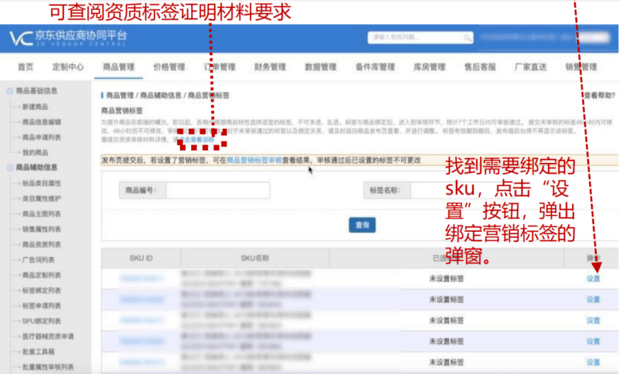620x374 pixels.
Task: Open 批量工具箱 in the sidebar
Action: point(38,351)
